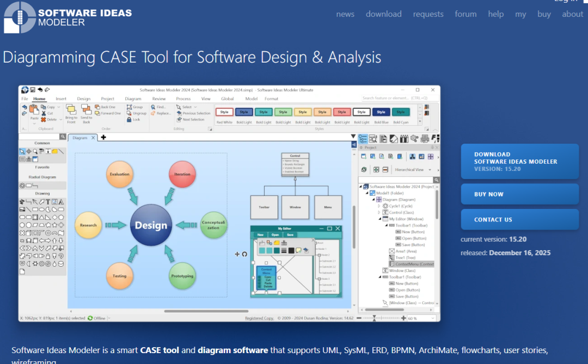Open the Copy dropdown arrow

click(59, 107)
